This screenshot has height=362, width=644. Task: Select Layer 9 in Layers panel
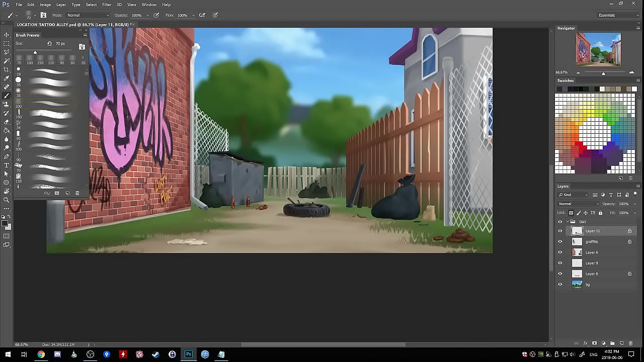point(592,263)
